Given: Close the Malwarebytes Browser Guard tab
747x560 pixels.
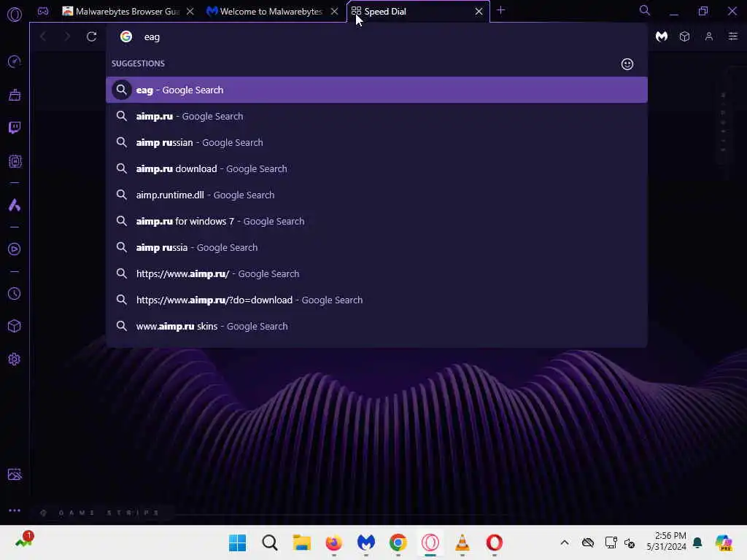Looking at the screenshot, I should click(190, 12).
